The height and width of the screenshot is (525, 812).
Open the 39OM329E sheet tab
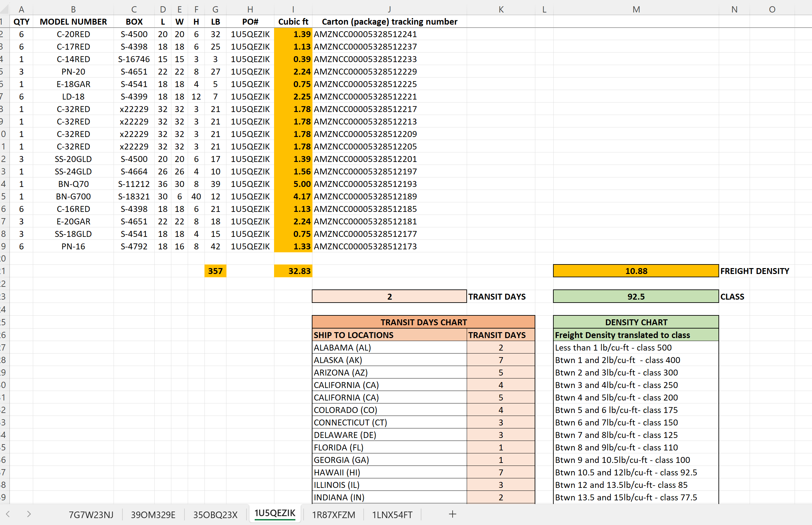[x=153, y=514]
